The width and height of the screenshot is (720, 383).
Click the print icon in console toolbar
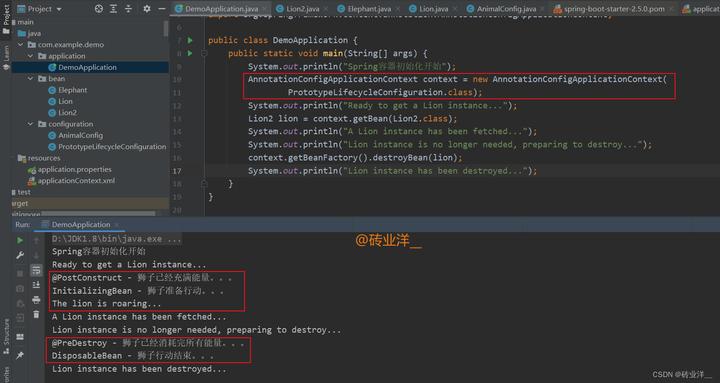point(36,300)
